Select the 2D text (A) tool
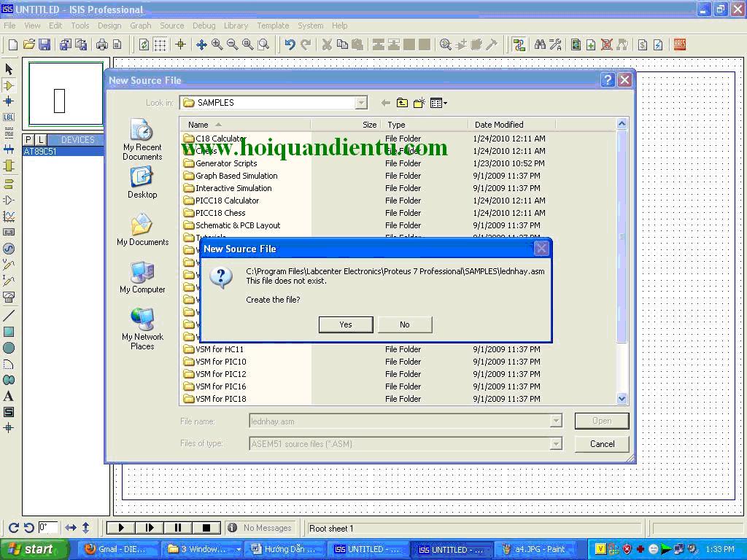The width and height of the screenshot is (747, 560). [x=9, y=396]
